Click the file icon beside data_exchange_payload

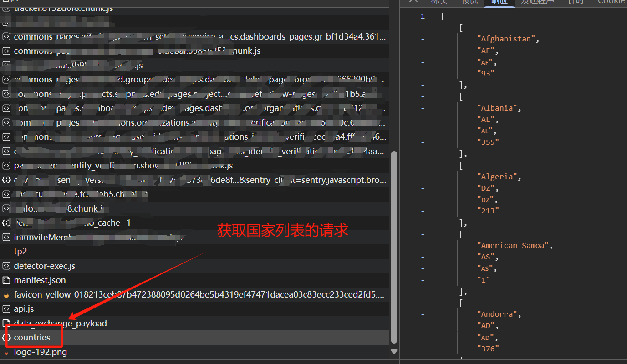point(6,324)
